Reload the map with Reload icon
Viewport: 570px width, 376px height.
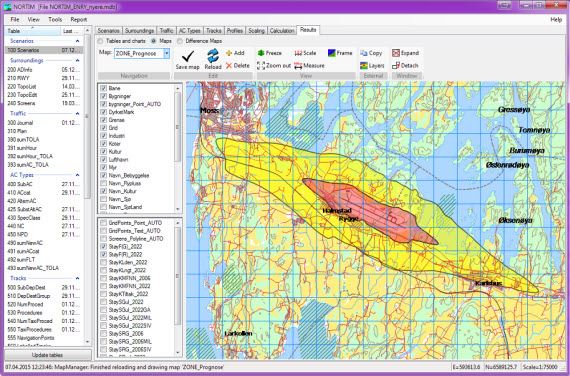[213, 56]
